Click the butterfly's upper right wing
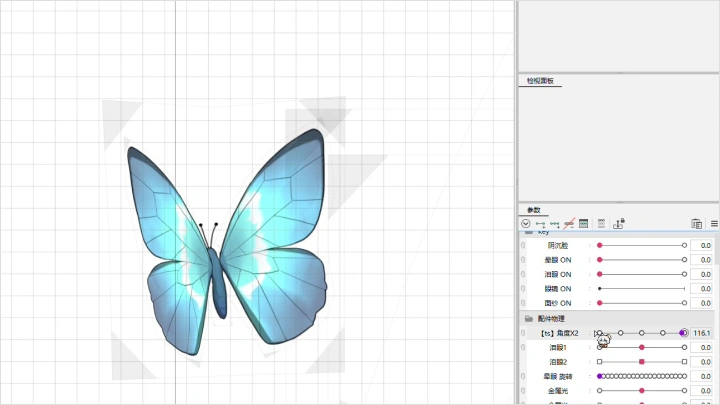The width and height of the screenshot is (720, 405). click(277, 193)
